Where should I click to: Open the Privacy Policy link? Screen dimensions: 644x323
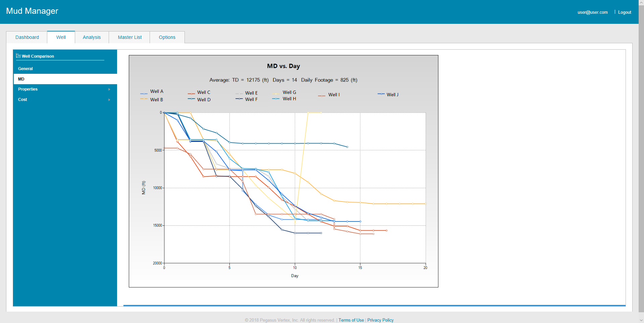pyautogui.click(x=380, y=320)
